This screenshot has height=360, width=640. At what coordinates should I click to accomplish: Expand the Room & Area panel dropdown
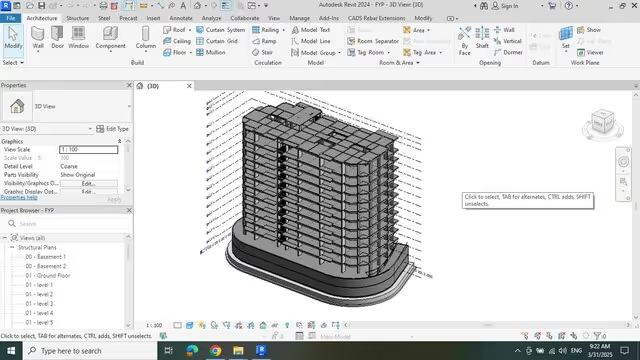399,62
